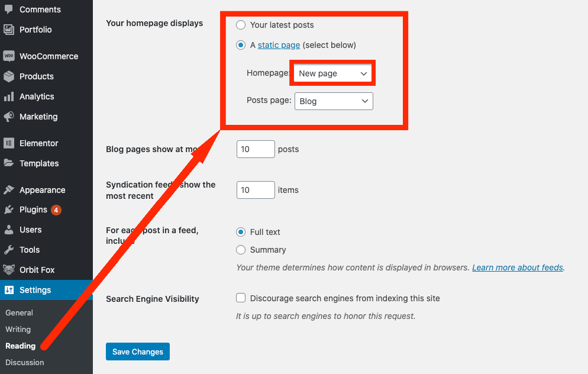Select the "Full text" radio button
This screenshot has width=588, height=374.
(x=241, y=232)
